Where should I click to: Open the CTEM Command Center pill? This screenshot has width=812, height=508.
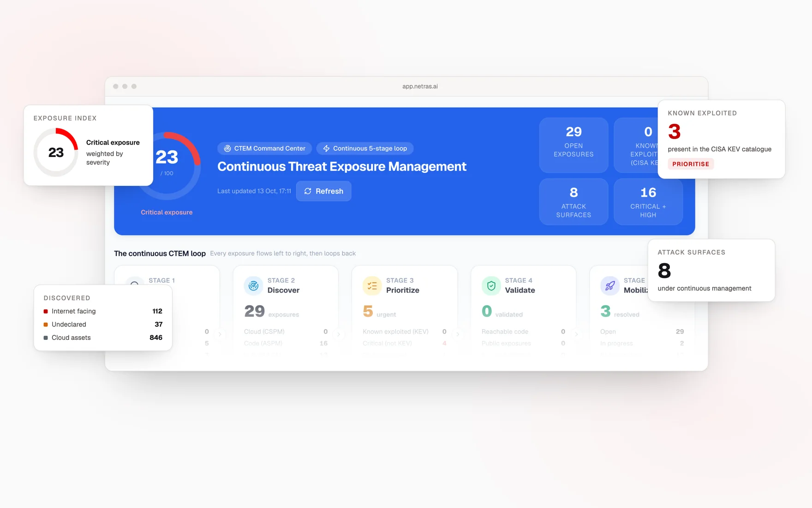(264, 148)
